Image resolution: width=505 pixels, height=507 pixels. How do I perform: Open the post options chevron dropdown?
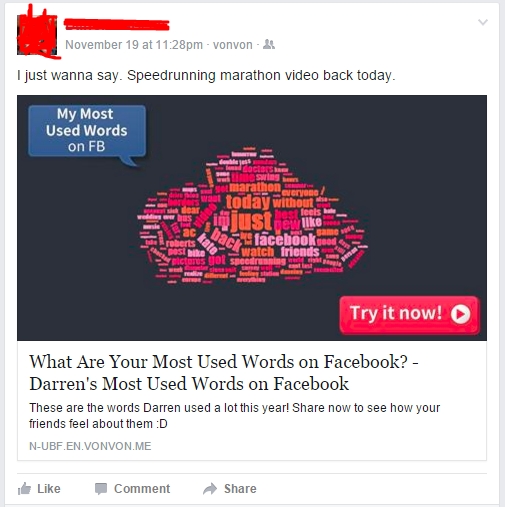tap(483, 22)
